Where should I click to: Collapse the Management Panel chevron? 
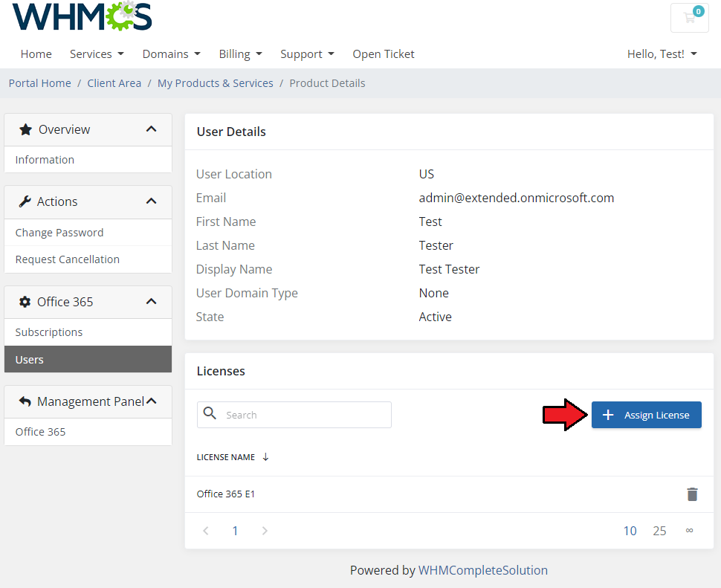(x=152, y=401)
